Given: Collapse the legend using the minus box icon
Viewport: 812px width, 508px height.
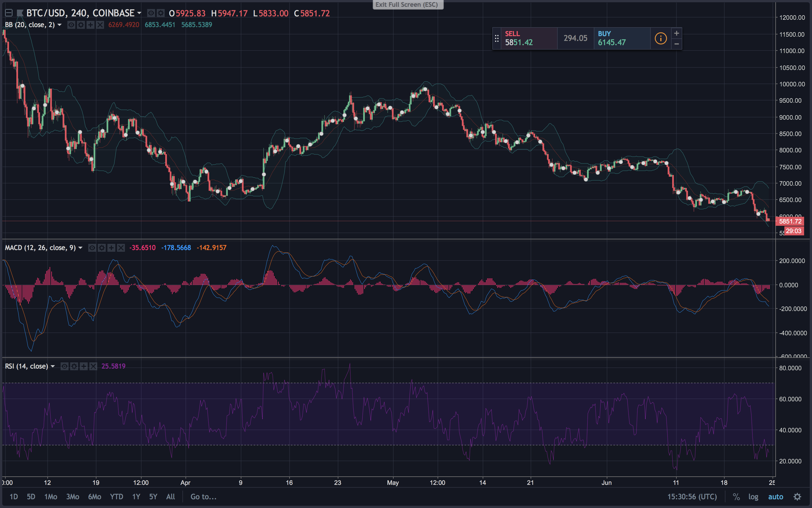Looking at the screenshot, I should tap(9, 13).
